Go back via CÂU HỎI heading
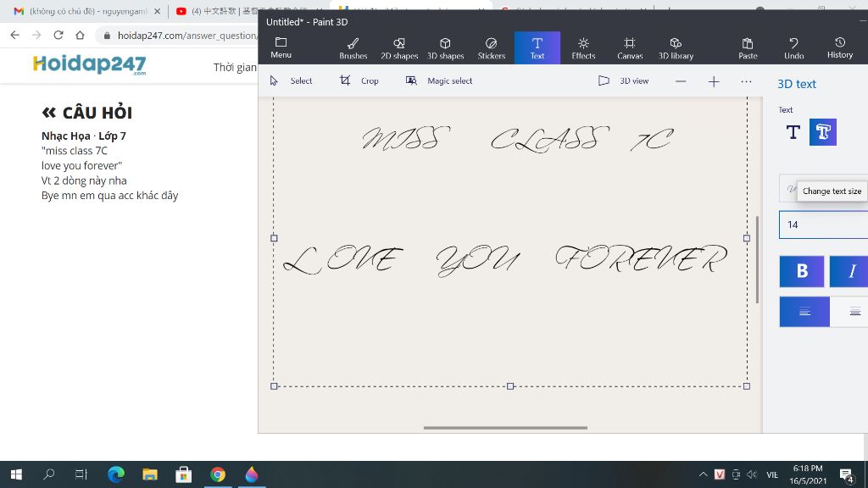This screenshot has width=868, height=488. [87, 113]
